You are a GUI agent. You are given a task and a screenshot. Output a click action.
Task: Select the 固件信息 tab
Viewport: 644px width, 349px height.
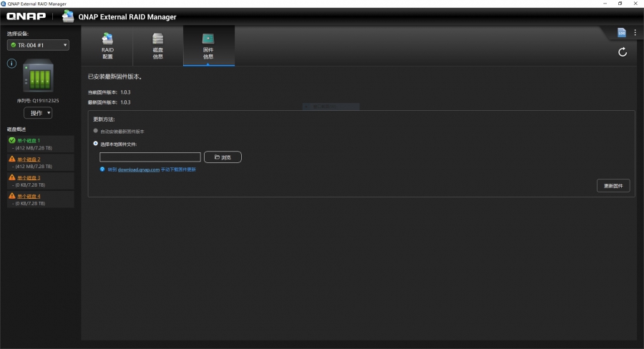(208, 45)
